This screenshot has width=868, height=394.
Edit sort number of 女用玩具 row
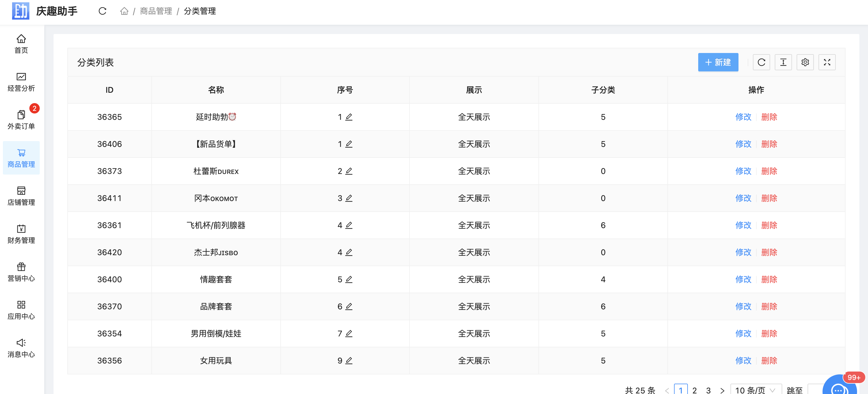(349, 361)
